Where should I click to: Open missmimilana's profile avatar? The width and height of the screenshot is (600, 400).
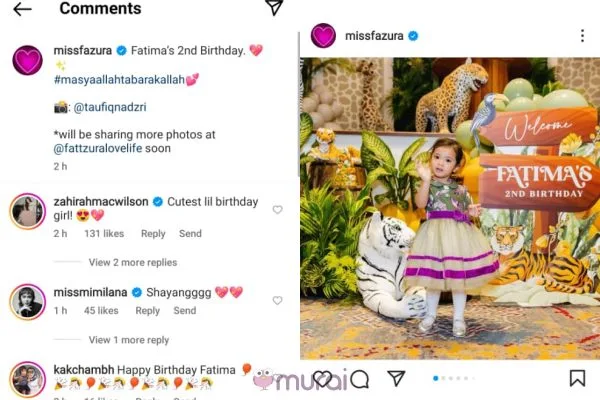28,301
